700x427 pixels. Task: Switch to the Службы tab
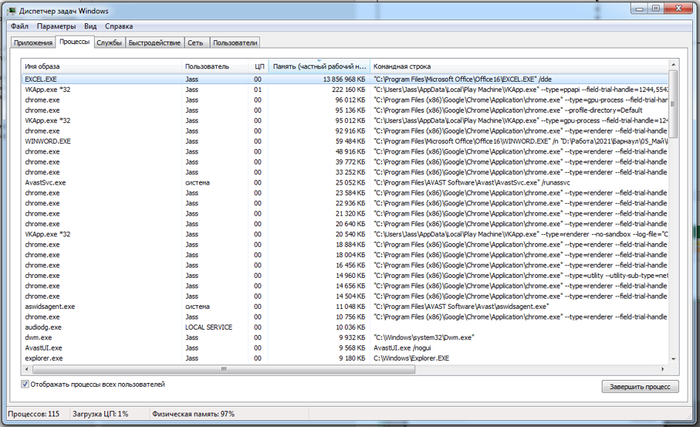[x=110, y=43]
